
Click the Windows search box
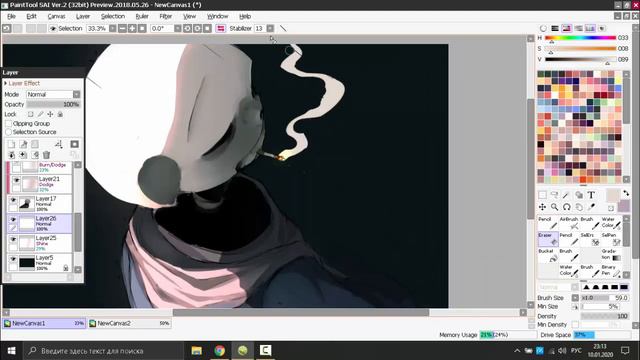coord(102,351)
